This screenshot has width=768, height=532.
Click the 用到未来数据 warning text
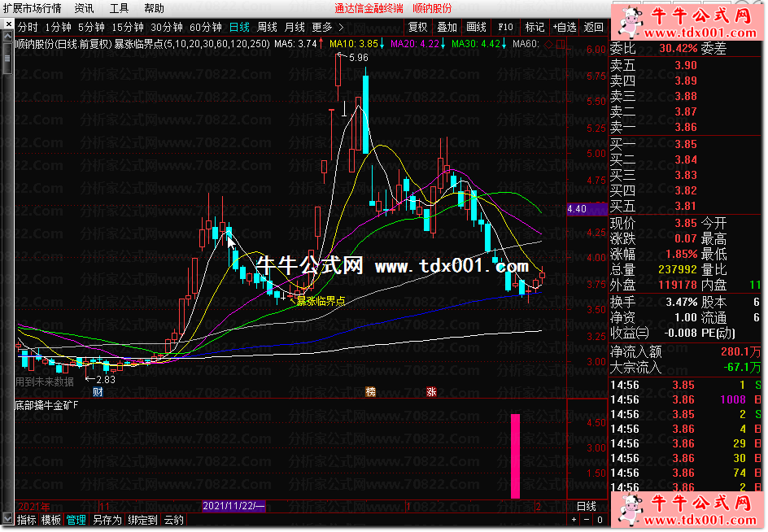pos(45,382)
